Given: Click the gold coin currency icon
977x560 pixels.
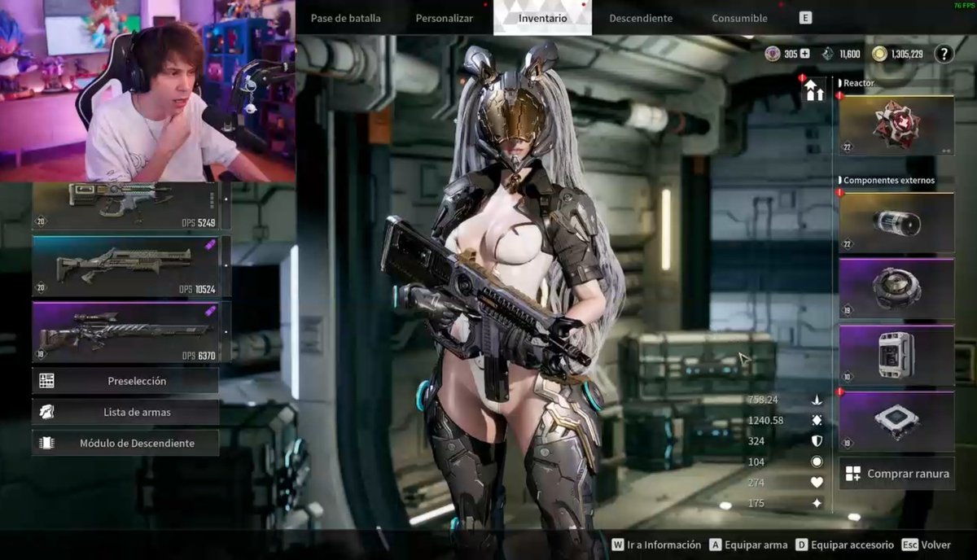Looking at the screenshot, I should pyautogui.click(x=878, y=54).
